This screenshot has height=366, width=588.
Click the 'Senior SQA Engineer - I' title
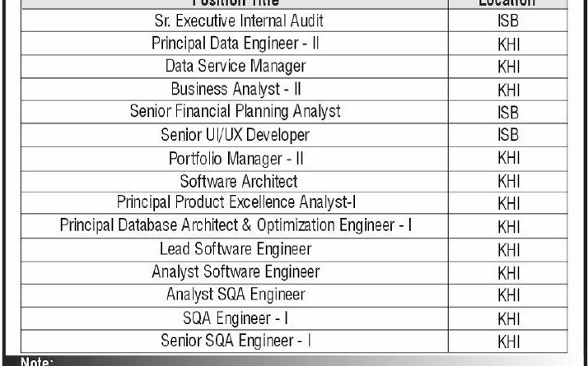pyautogui.click(x=235, y=340)
